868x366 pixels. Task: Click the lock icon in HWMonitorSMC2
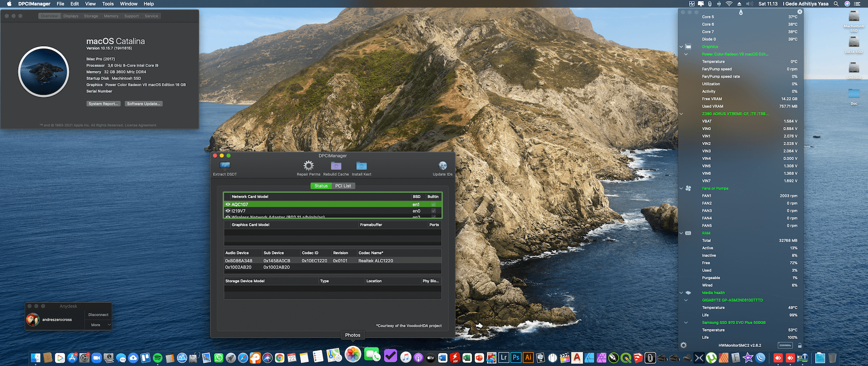coord(800,346)
